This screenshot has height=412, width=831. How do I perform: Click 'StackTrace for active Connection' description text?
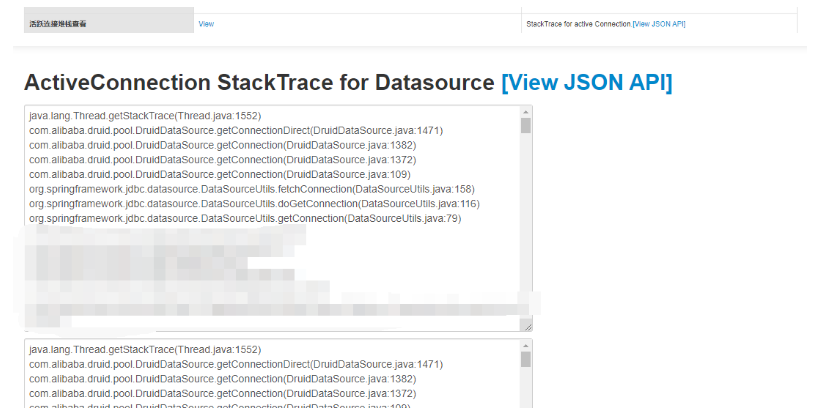click(579, 24)
